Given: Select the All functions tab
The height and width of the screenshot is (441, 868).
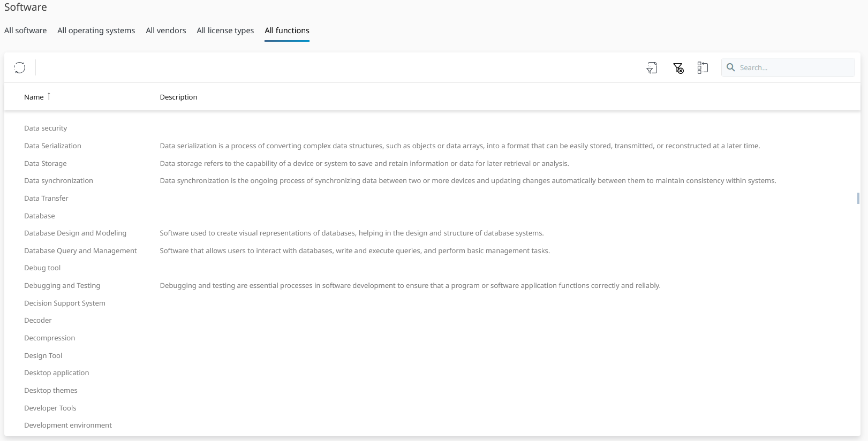Looking at the screenshot, I should (x=286, y=31).
